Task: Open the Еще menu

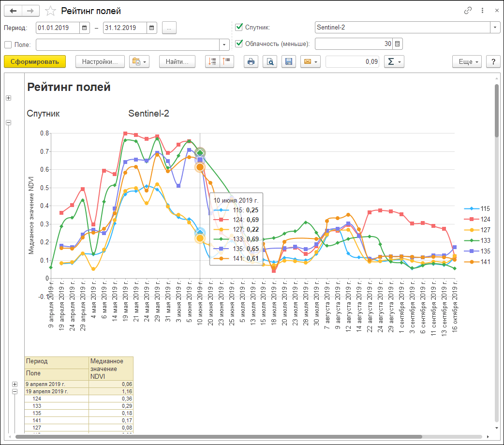Action: pos(467,62)
